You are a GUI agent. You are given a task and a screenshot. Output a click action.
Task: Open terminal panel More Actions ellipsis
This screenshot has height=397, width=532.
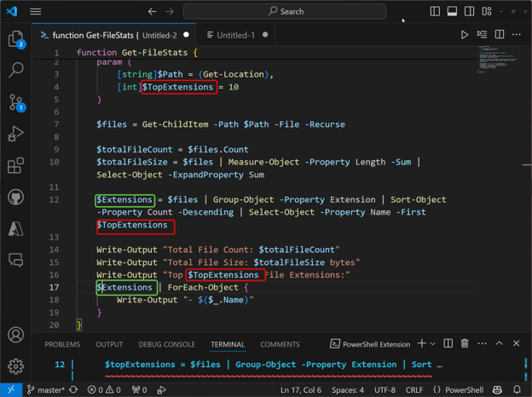tap(482, 343)
